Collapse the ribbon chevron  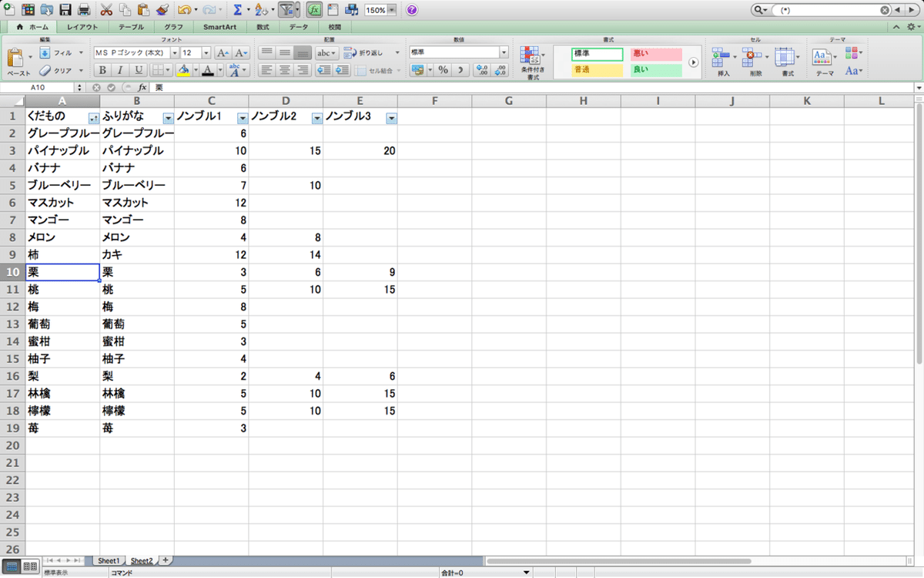(x=896, y=27)
